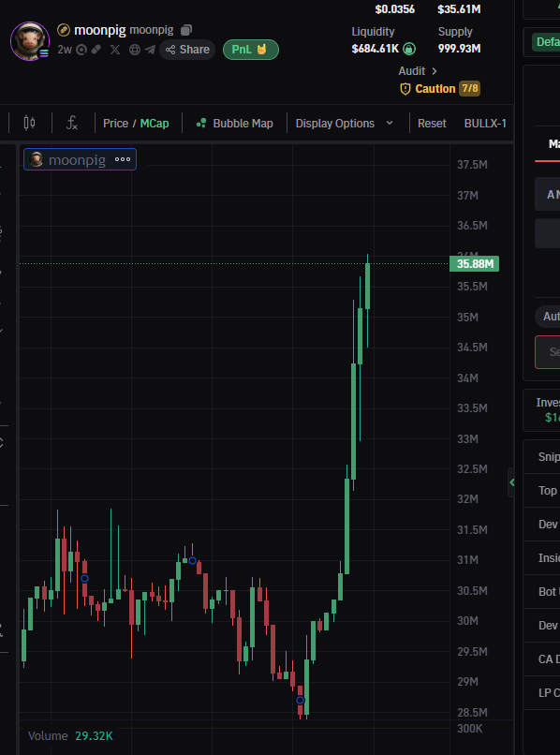This screenshot has width=560, height=755.
Task: Click the $35.61M market cap value
Action: tap(459, 9)
